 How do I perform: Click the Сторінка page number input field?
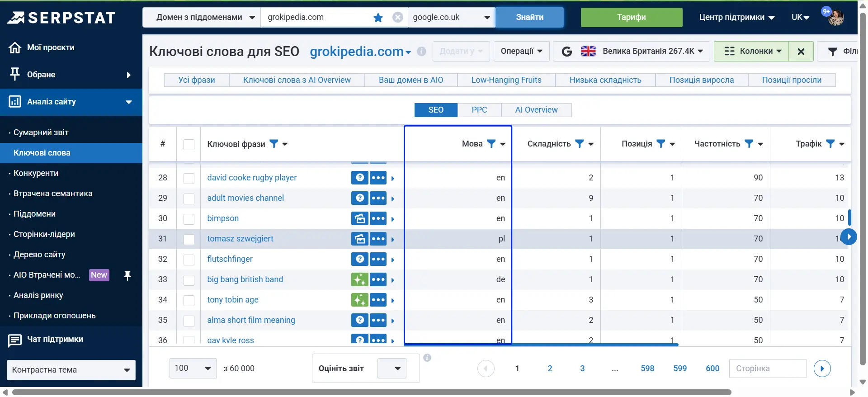click(x=767, y=369)
